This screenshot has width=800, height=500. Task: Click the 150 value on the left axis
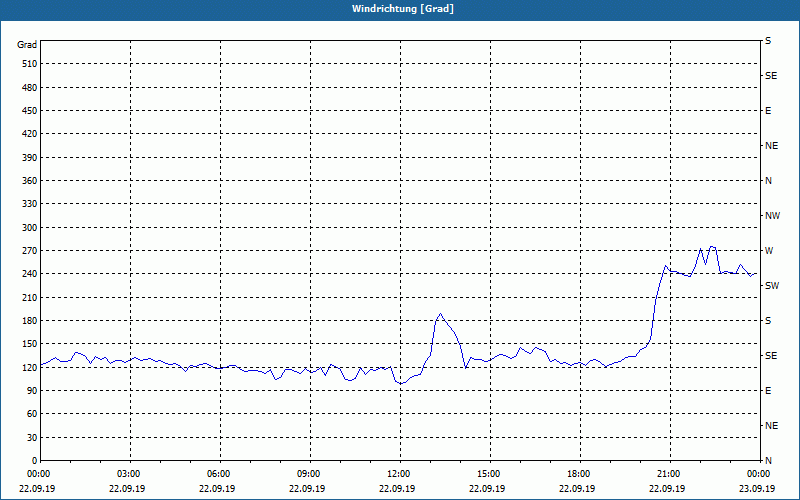point(29,344)
